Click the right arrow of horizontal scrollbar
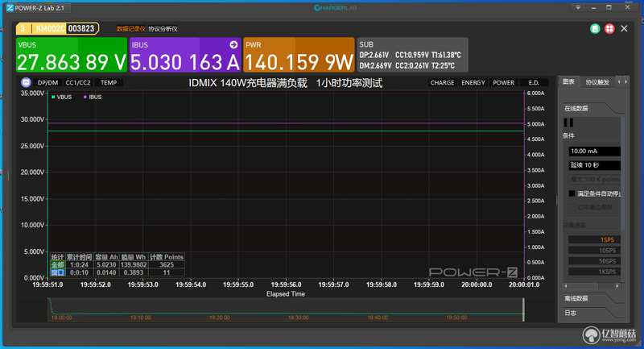Viewport: 644px width, 349px height. click(617, 285)
